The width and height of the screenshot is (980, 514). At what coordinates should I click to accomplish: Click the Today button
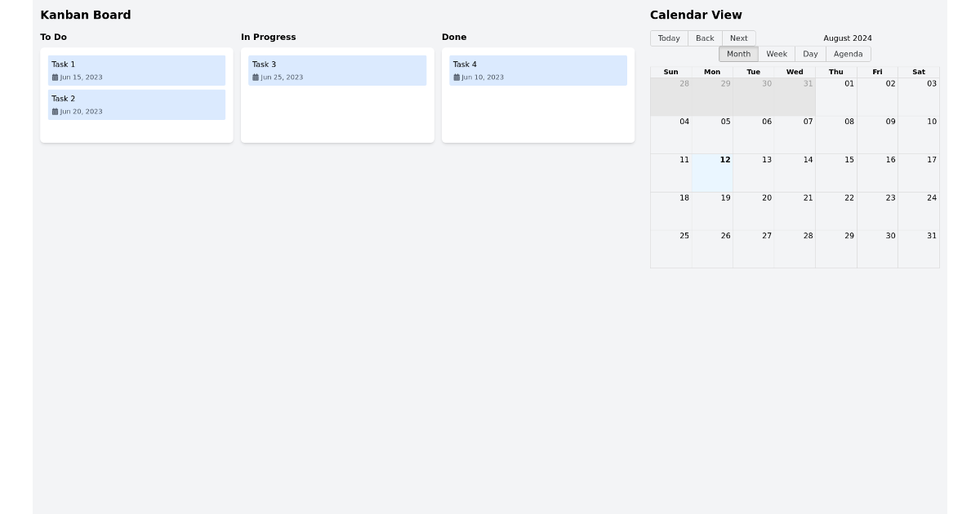point(668,38)
